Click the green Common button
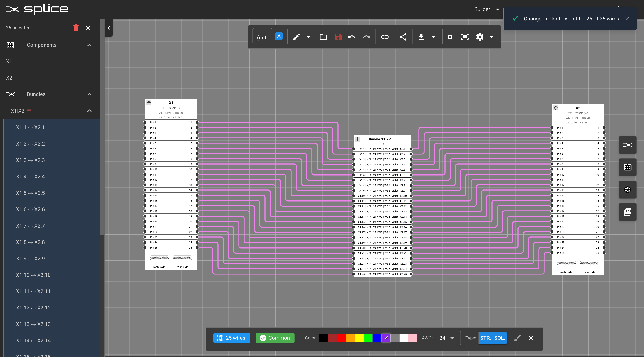The image size is (644, 357). point(275,338)
